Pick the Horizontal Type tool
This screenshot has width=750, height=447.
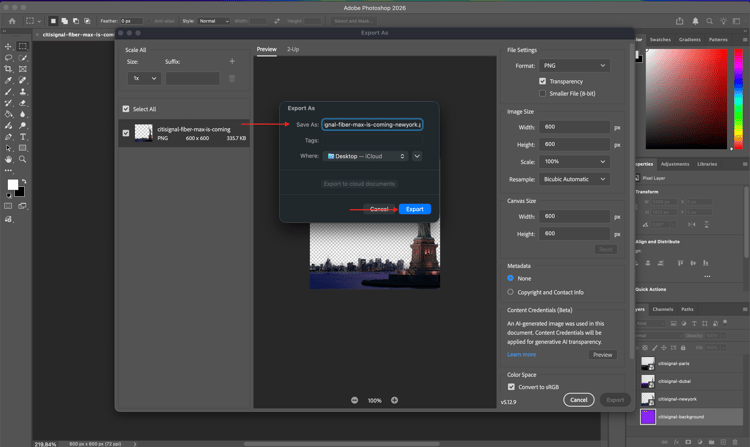point(23,136)
